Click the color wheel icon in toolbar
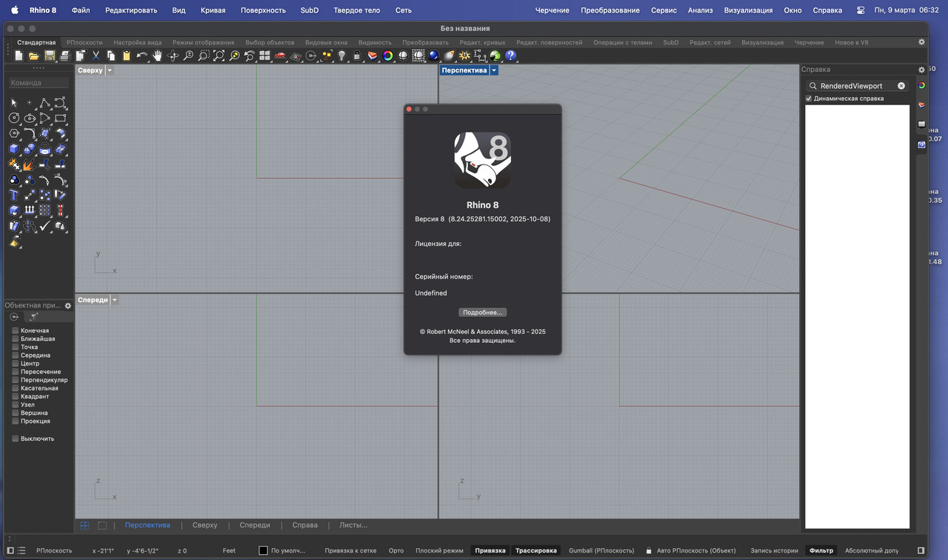This screenshot has height=560, width=948. click(387, 56)
